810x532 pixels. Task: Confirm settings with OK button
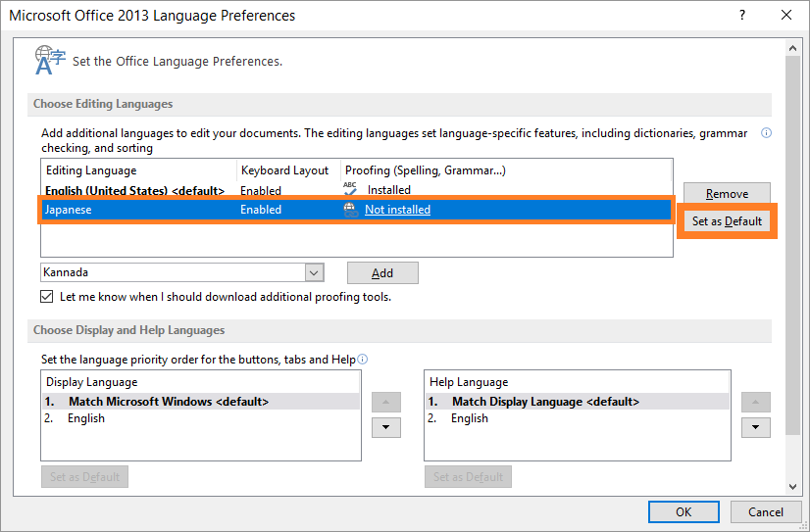pyautogui.click(x=683, y=511)
